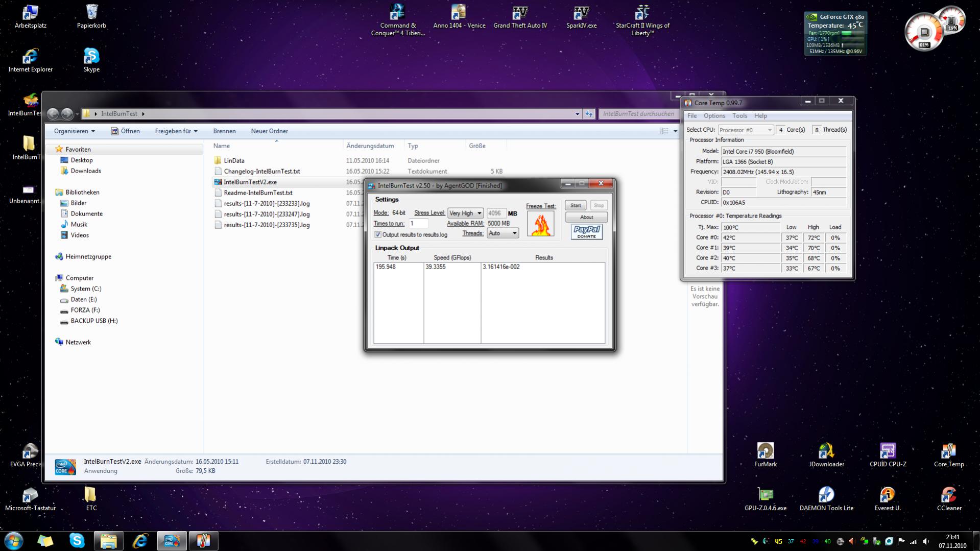Open the File menu in Core Temp
This screenshot has width=980, height=551.
[692, 116]
